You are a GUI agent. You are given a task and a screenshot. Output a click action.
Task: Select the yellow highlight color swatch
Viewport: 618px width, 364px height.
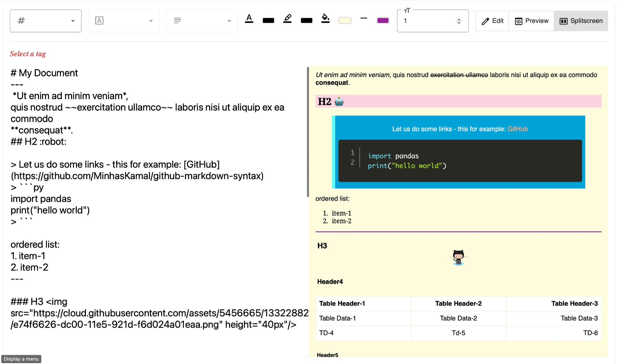345,20
